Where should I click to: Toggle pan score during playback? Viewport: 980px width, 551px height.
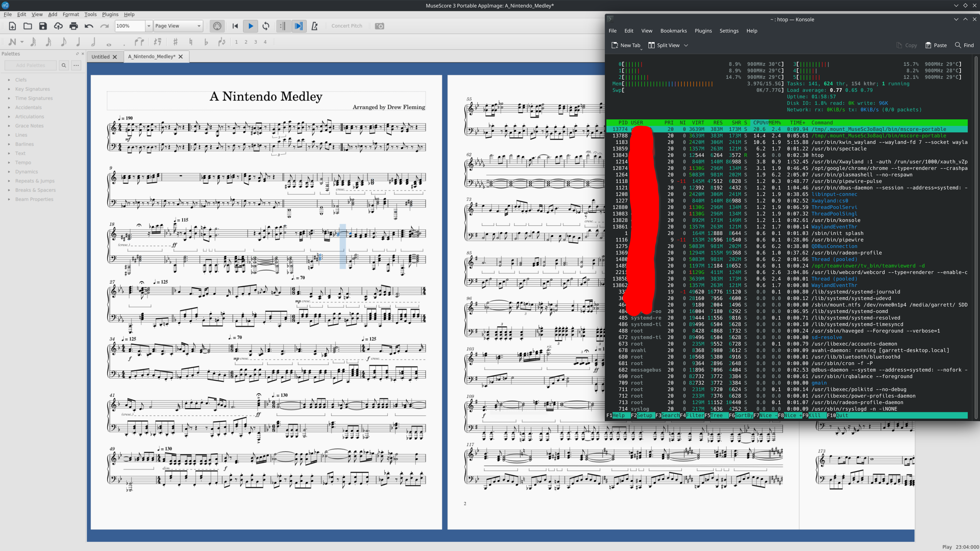[x=299, y=26]
